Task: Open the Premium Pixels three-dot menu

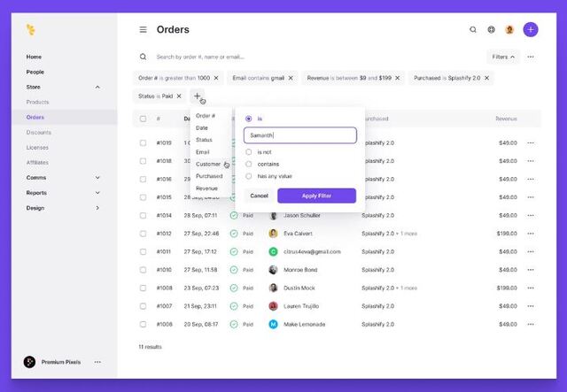Action: coord(97,362)
